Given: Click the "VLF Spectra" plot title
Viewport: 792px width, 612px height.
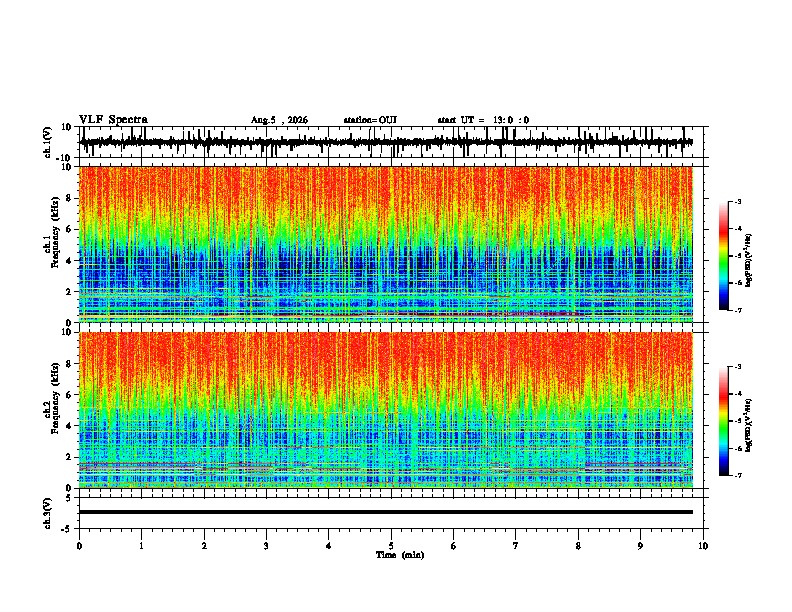Looking at the screenshot, I should click(x=113, y=120).
